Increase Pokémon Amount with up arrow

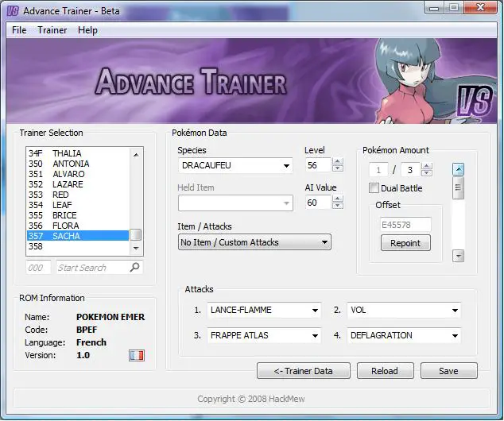pyautogui.click(x=427, y=166)
